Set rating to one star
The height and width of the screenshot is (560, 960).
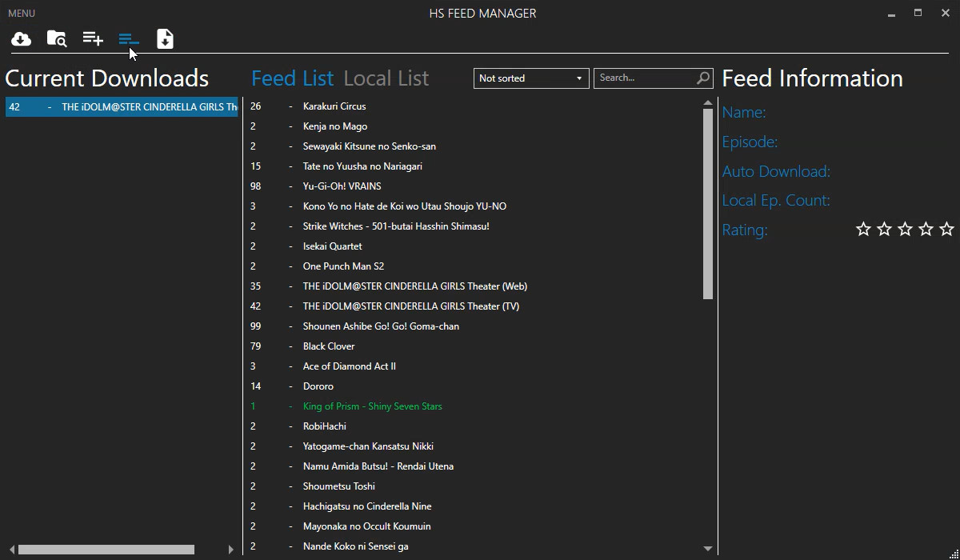point(863,230)
